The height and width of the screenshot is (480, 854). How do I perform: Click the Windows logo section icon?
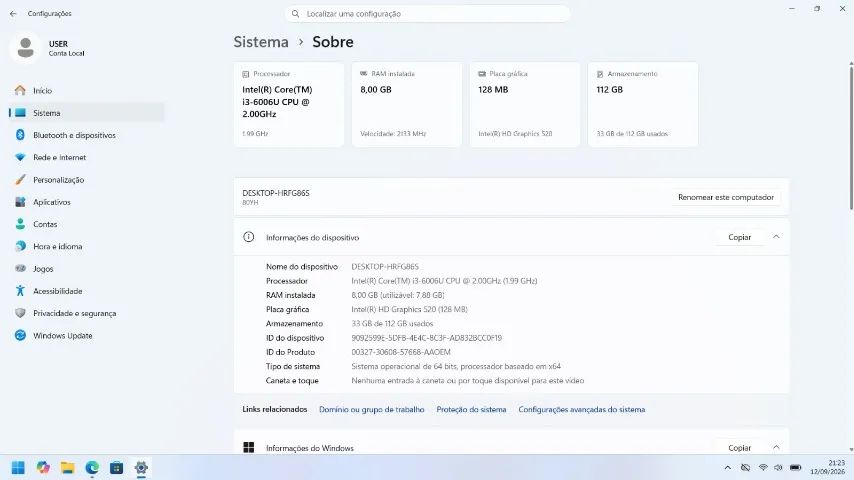[x=248, y=447]
